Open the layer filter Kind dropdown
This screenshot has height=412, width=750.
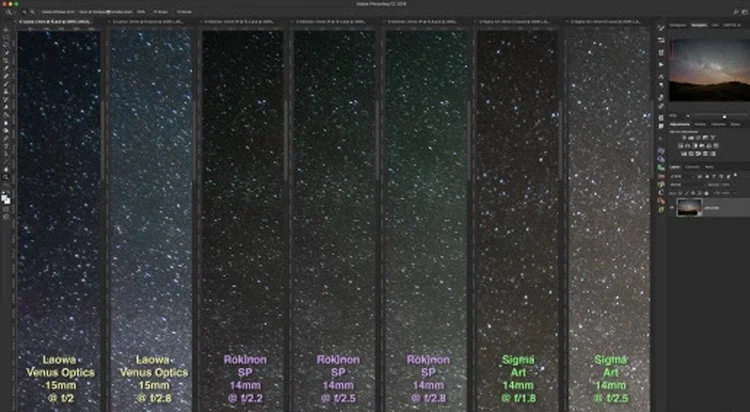coord(682,177)
